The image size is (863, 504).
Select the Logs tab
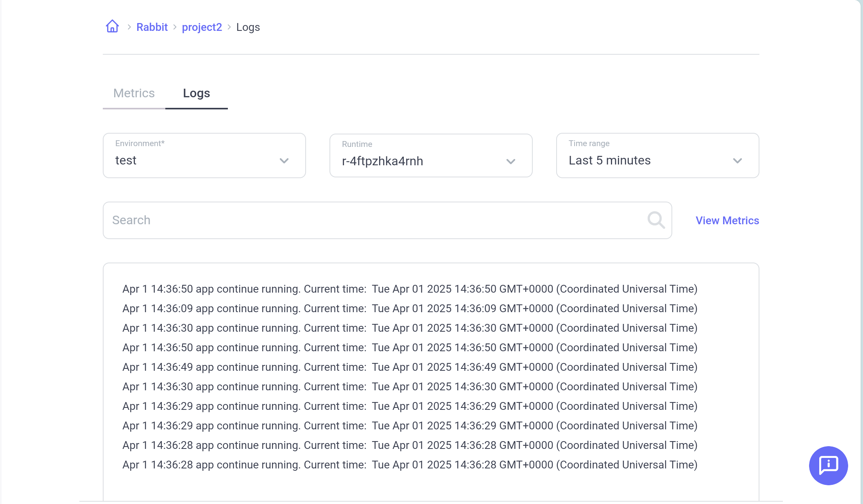coord(196,93)
